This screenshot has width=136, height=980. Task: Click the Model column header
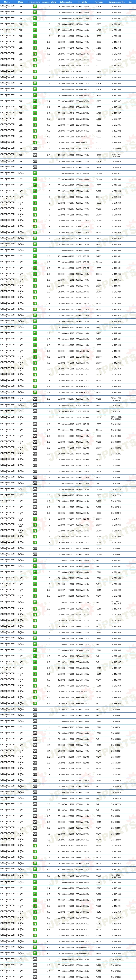click(21, 2)
